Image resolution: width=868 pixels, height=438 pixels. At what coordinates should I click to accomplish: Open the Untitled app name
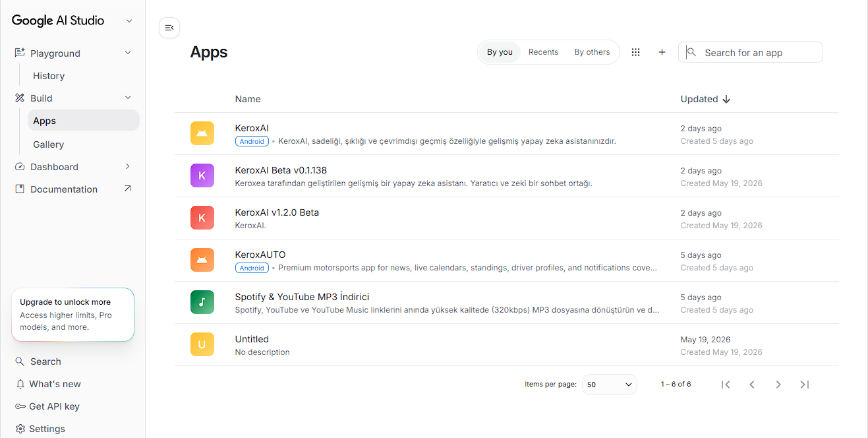point(252,339)
